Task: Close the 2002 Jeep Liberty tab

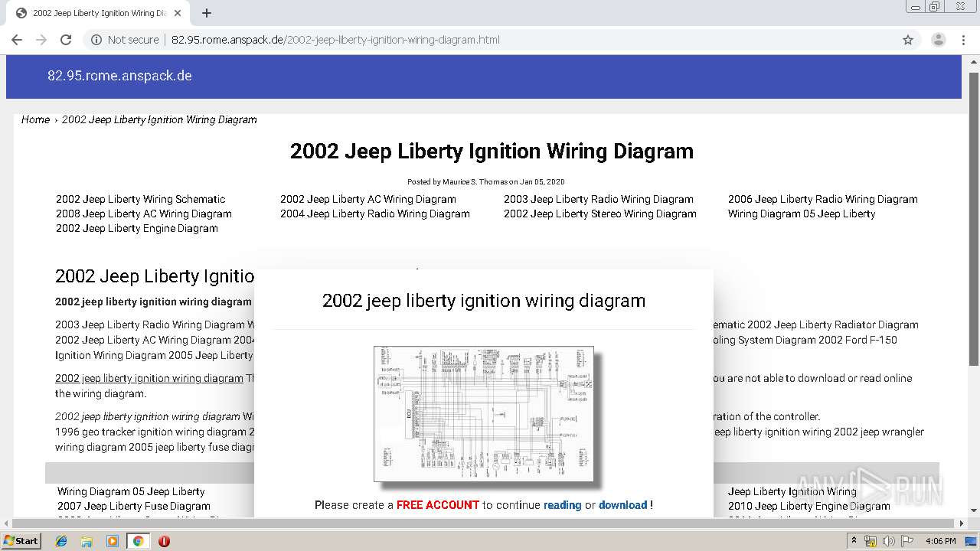Action: 178,13
